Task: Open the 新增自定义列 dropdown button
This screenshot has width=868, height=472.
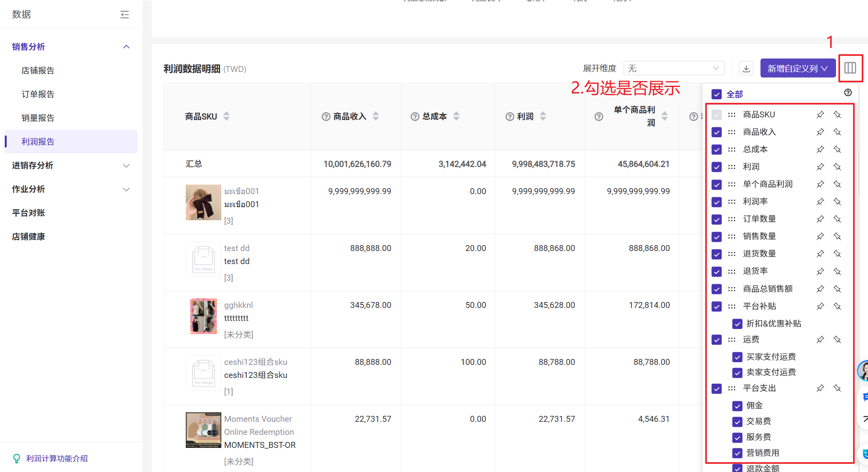Action: (x=797, y=68)
